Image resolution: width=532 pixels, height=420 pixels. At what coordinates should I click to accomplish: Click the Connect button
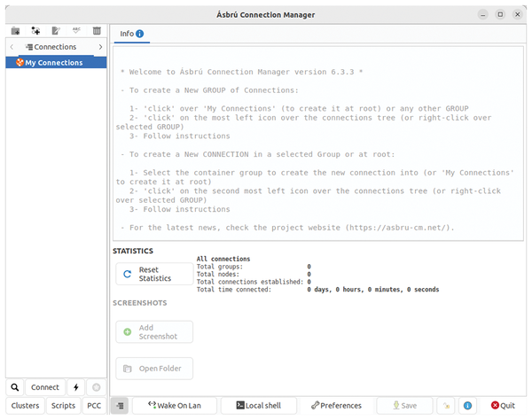(45, 387)
